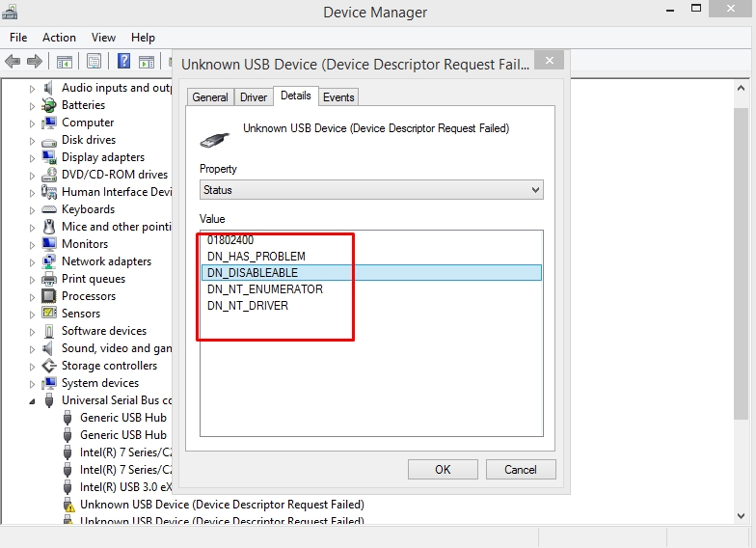Click the Batteries category icon
This screenshot has width=756, height=548.
(49, 105)
